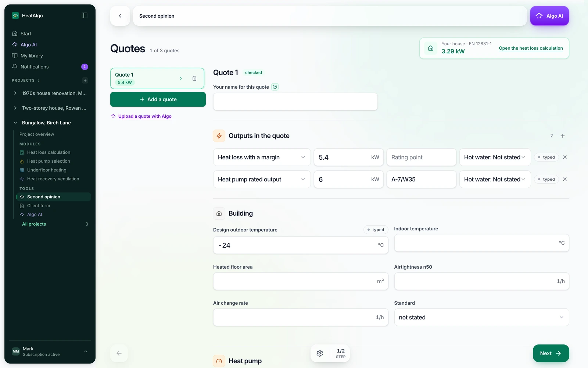Open the help icon next to quote name
588x368 pixels.
[275, 87]
